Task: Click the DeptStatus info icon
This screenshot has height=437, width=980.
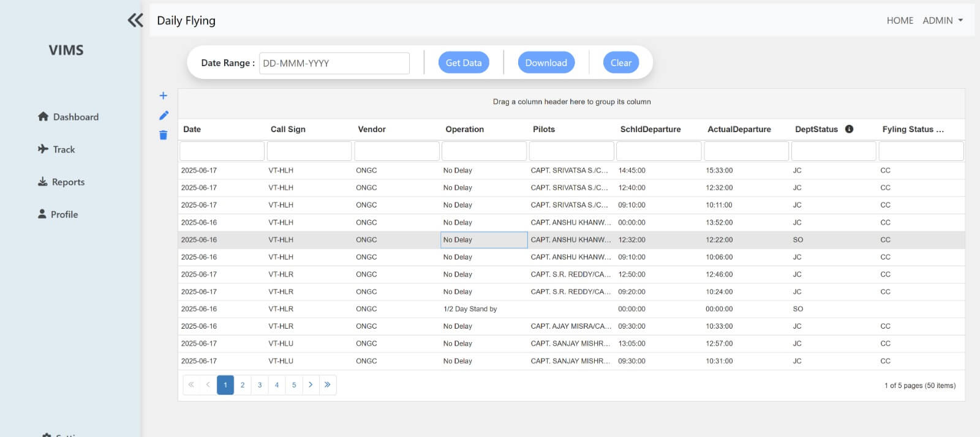Action: pos(849,129)
